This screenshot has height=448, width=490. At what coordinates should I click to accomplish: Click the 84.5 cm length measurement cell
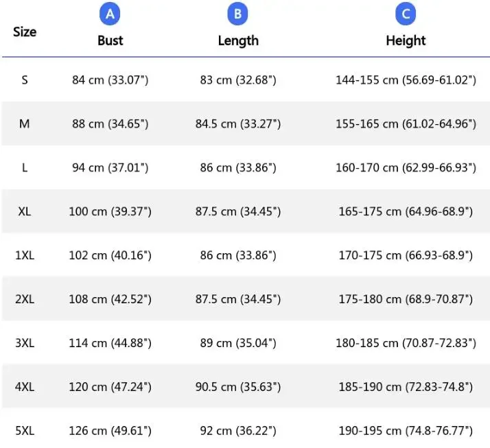(x=238, y=124)
